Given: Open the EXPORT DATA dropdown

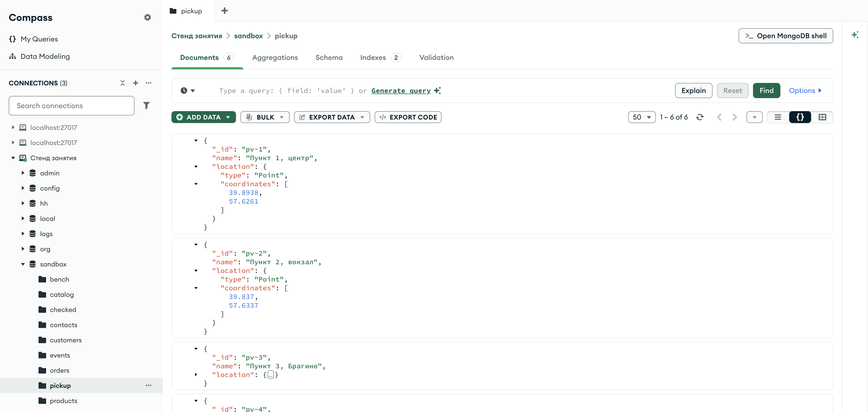Looking at the screenshot, I should 332,117.
